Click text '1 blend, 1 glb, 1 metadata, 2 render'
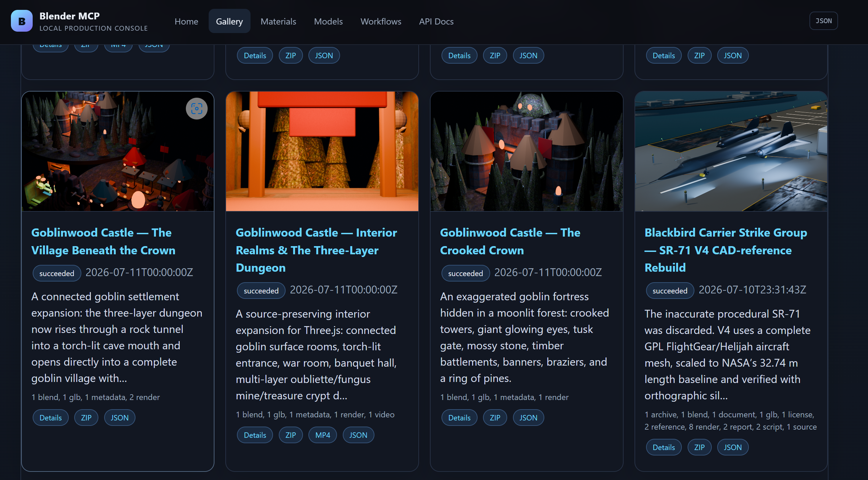868x480 pixels. (96, 397)
